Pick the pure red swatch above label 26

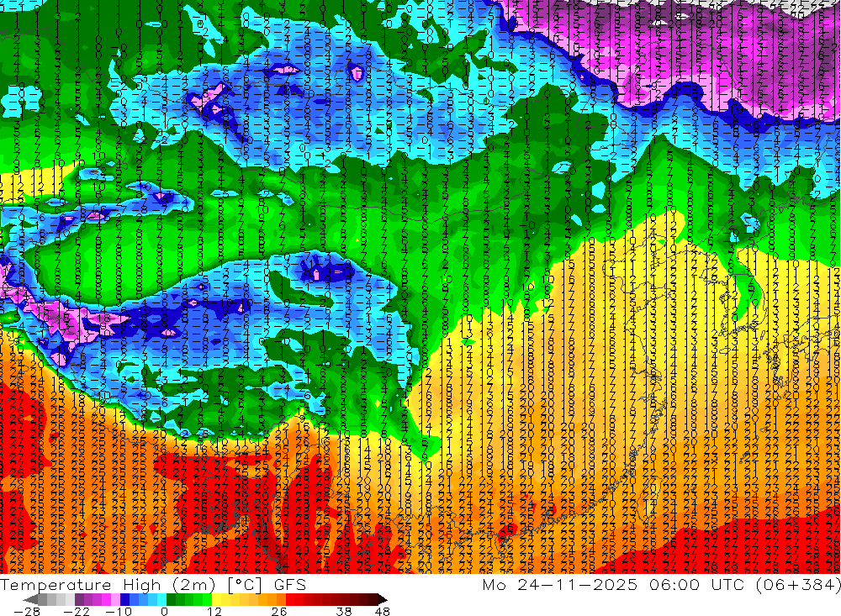290,599
